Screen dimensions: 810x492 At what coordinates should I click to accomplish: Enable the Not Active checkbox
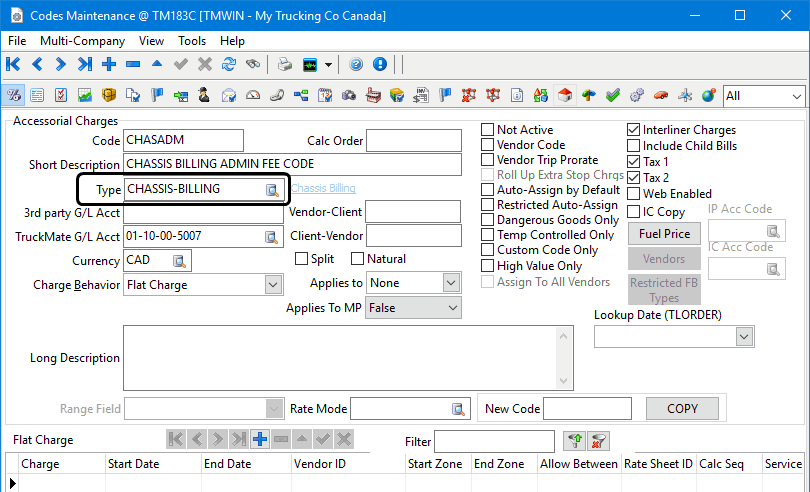tap(488, 130)
